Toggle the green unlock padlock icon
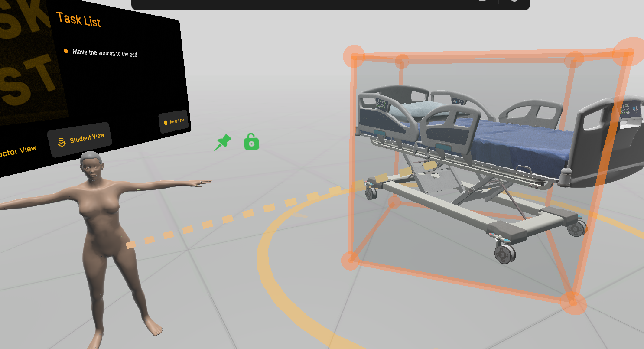This screenshot has height=349, width=644. (251, 142)
